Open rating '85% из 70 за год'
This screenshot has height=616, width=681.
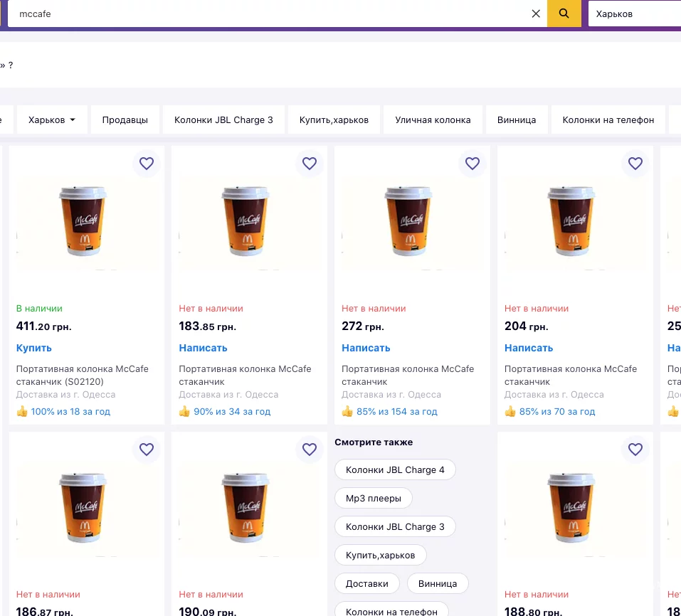point(556,412)
